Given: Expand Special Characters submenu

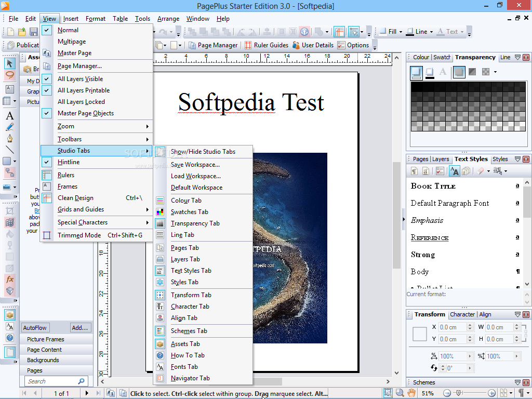Looking at the screenshot, I should pyautogui.click(x=96, y=222).
